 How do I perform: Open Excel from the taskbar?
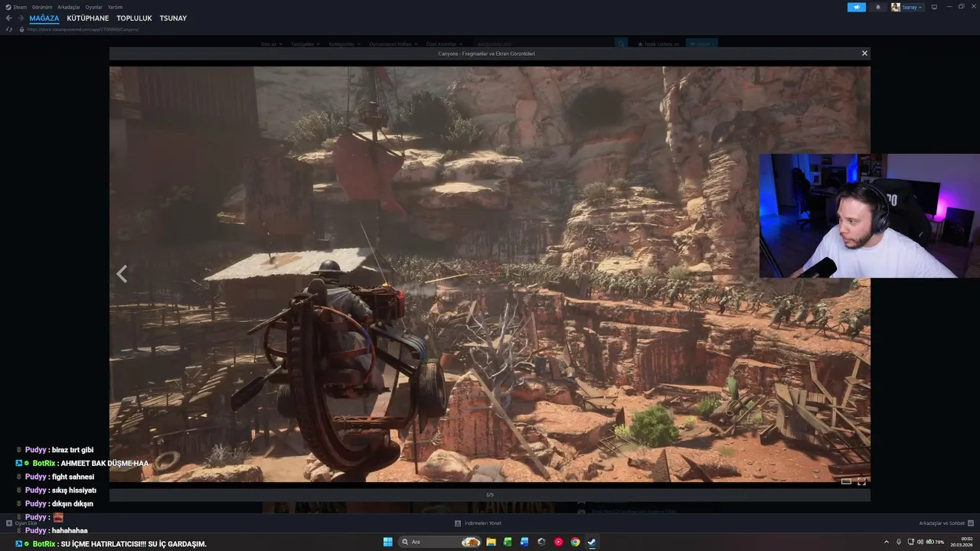click(x=508, y=542)
